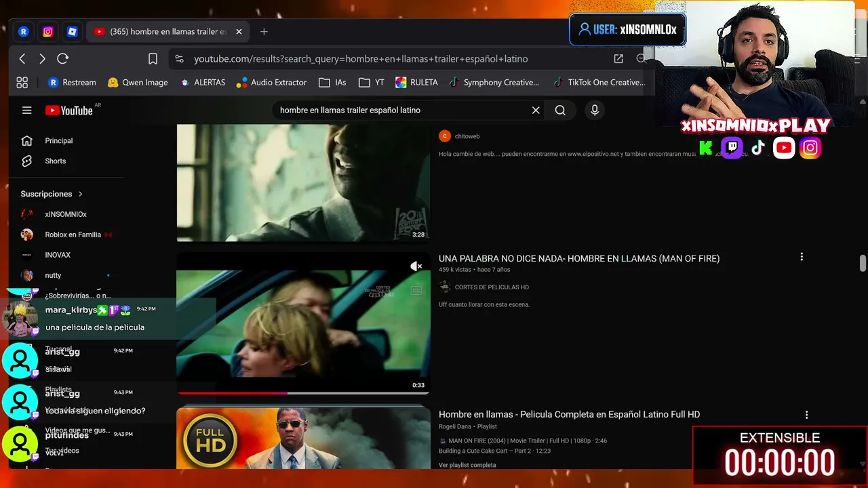
Task: Open the xINSOMNIOx subscription channel
Action: [66, 214]
